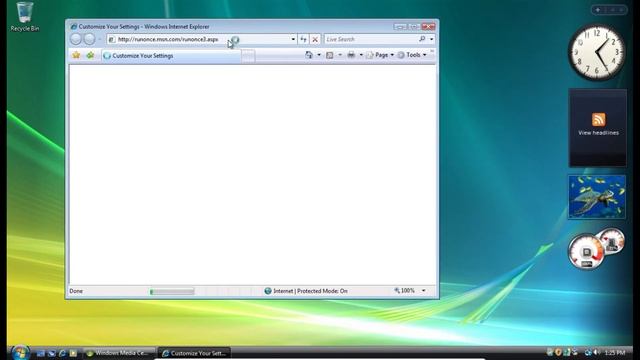Click the Done status text
The image size is (640, 360).
click(x=76, y=291)
